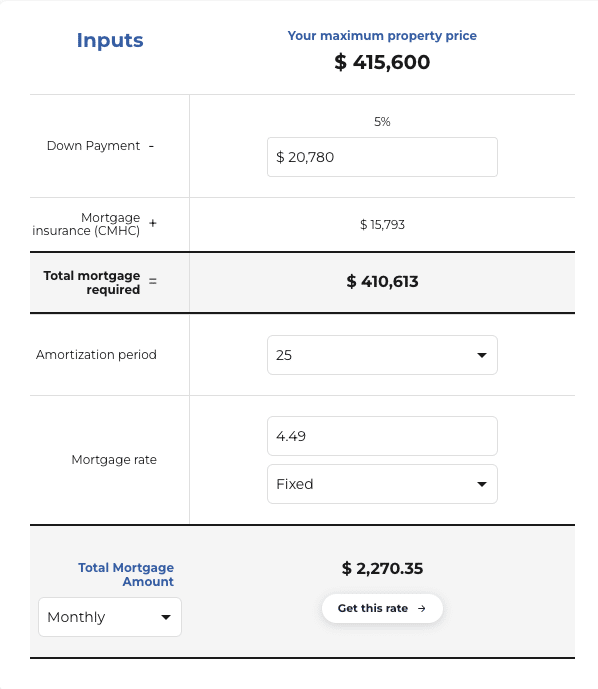
Task: Focus the Down Payment $ 20,780 field
Action: (382, 157)
